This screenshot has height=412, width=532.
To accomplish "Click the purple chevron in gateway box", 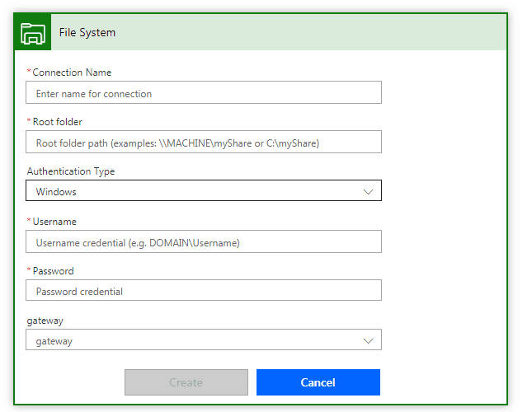I will 369,340.
